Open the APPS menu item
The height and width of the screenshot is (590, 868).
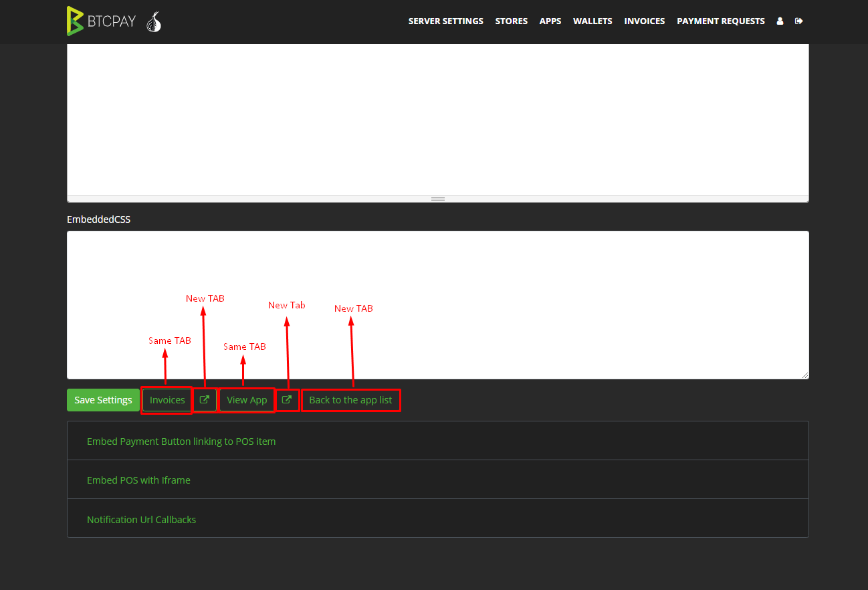coord(550,21)
